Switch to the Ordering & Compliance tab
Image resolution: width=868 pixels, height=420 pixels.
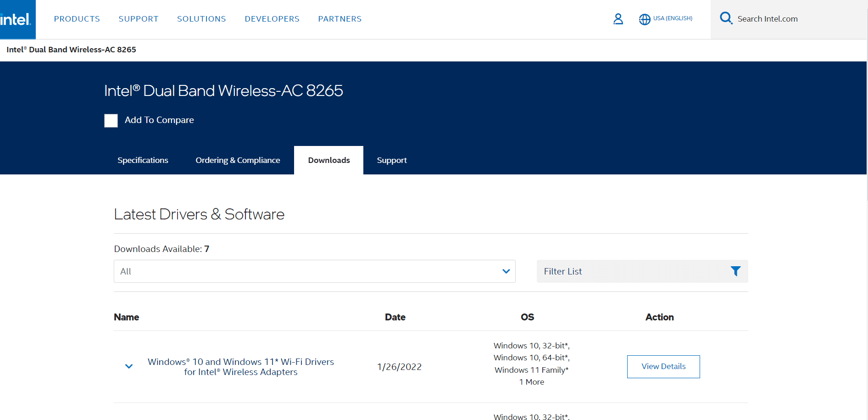pyautogui.click(x=238, y=160)
